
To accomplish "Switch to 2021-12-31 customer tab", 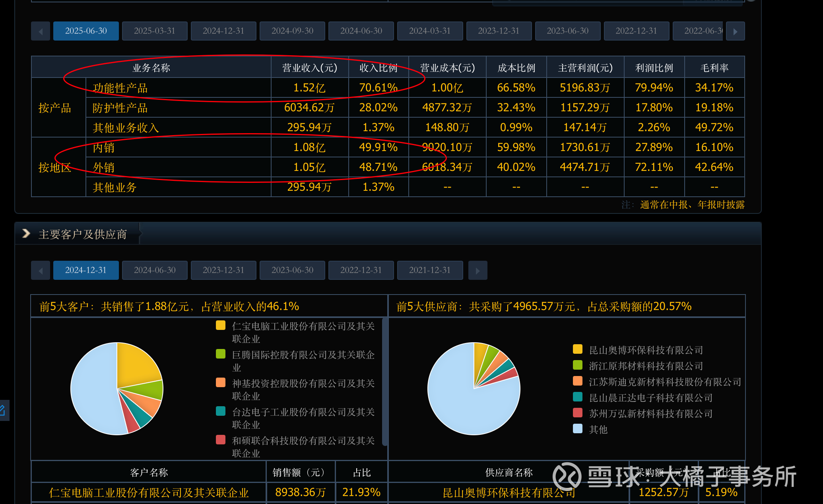I will point(430,270).
